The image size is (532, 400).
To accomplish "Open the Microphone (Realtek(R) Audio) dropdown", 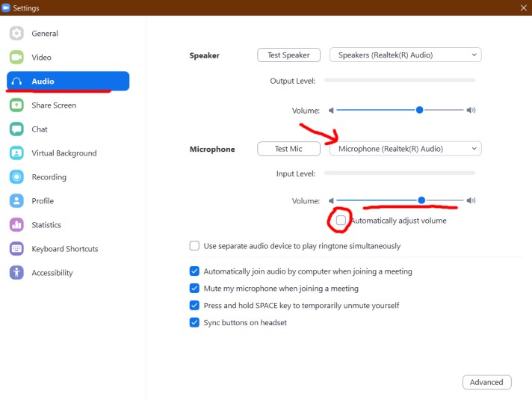I will (406, 149).
